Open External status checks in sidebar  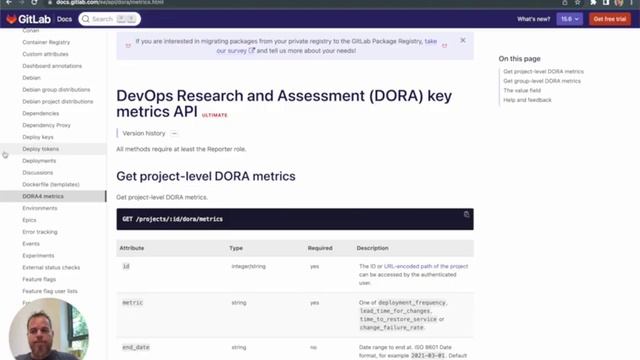[51, 267]
